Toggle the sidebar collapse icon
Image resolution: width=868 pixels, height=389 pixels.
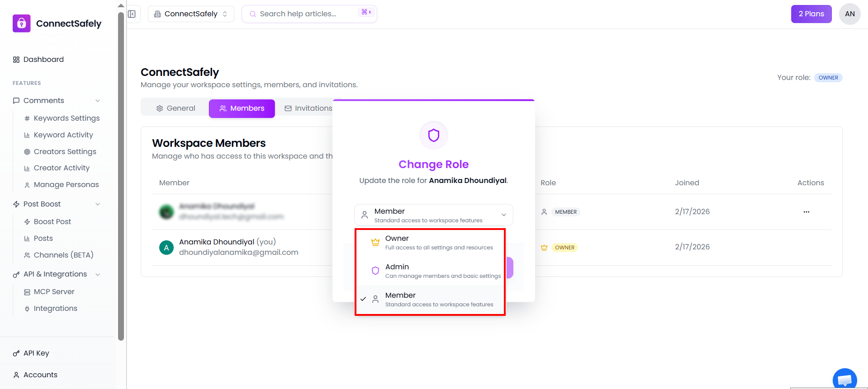[x=132, y=14]
